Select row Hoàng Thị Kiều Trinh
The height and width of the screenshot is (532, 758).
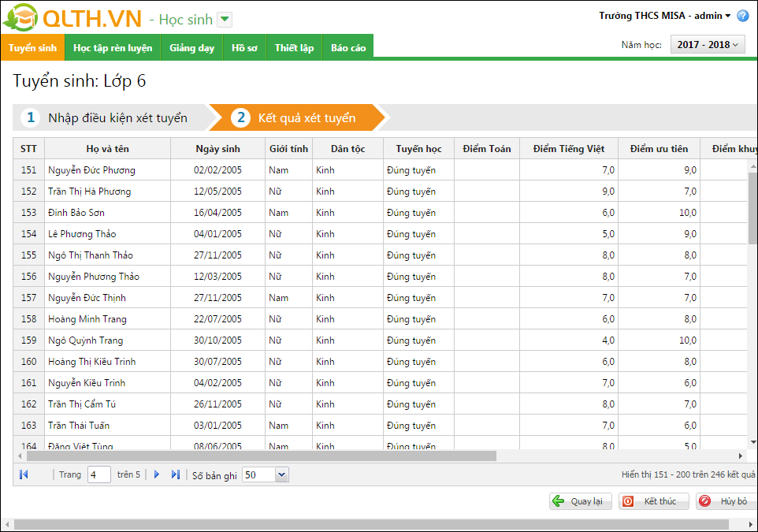coord(381,361)
